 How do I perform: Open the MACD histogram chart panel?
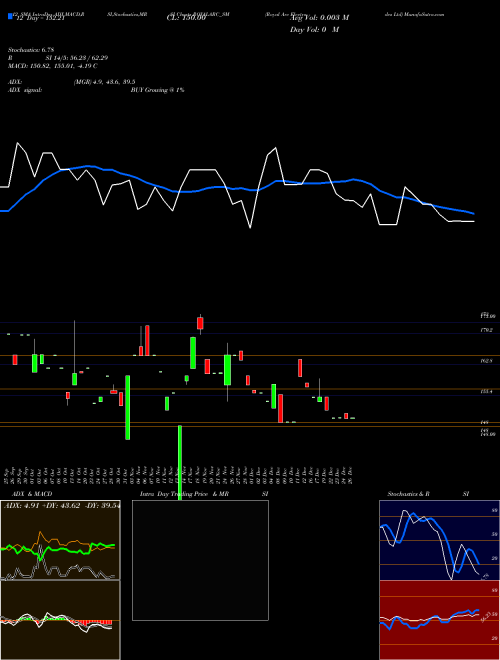[60, 620]
